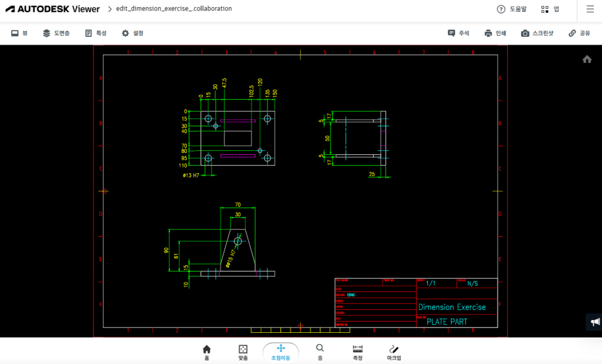Open the hamburger menu at top right

590,9
